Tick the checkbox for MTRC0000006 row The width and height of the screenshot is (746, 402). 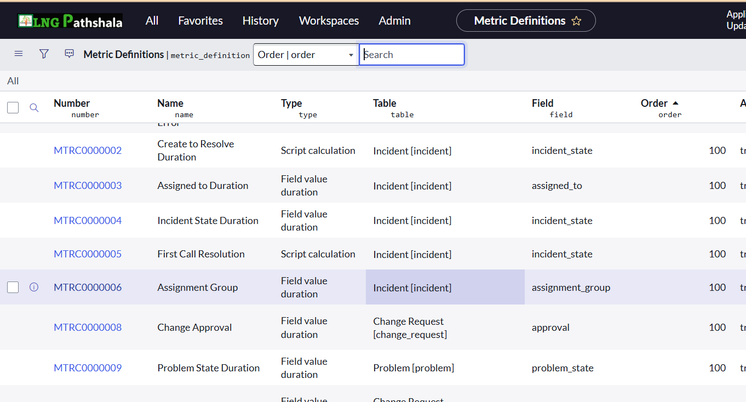point(13,287)
